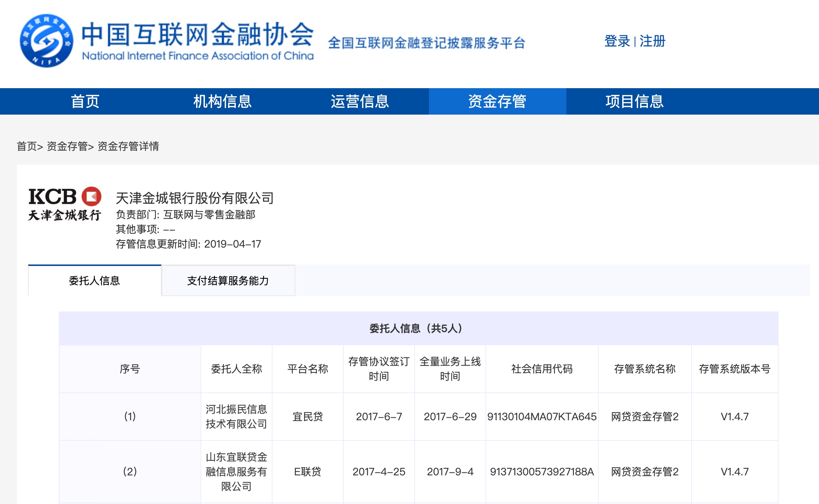
Task: Click the 登录 login link
Action: (617, 41)
